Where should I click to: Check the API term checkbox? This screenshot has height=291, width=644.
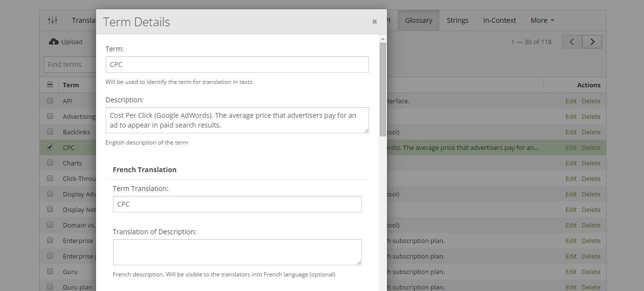(x=50, y=101)
